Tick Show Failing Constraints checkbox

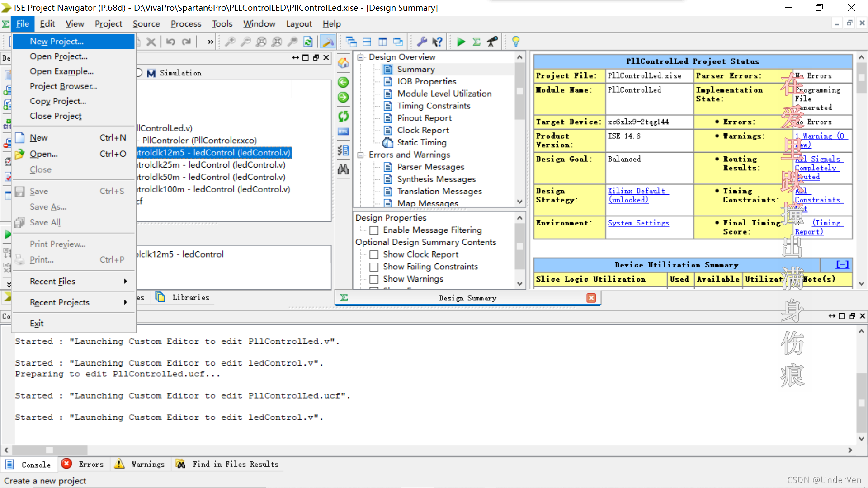pyautogui.click(x=374, y=267)
